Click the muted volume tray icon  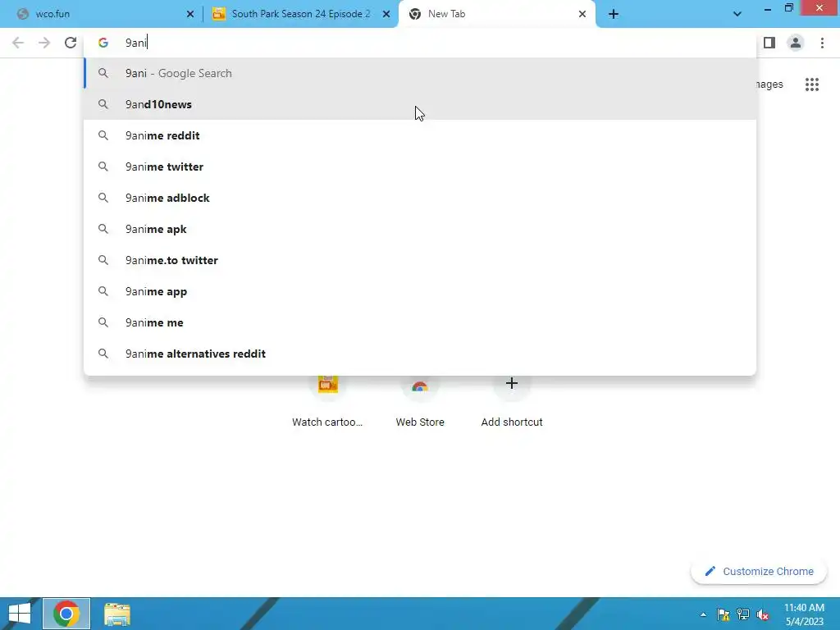pyautogui.click(x=763, y=614)
